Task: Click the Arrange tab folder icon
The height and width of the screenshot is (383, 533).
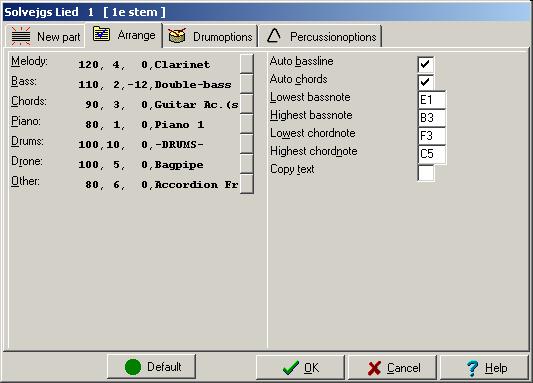Action: pos(102,34)
